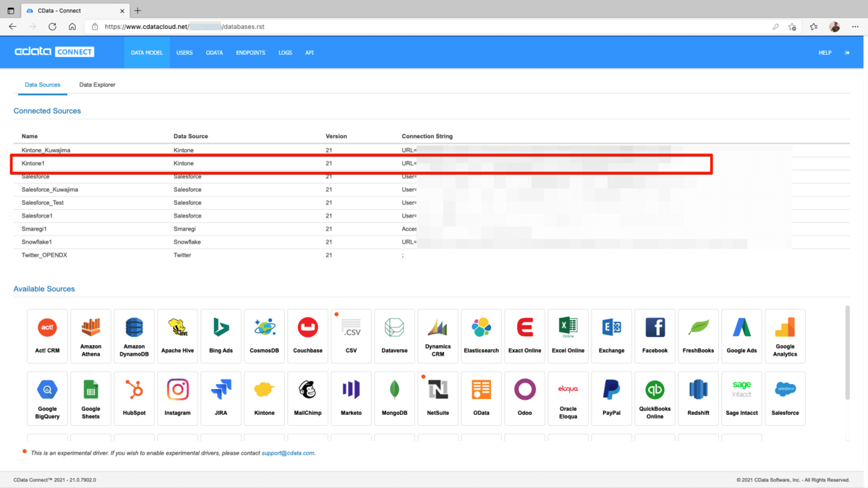868x488 pixels.
Task: Open HELP in the header
Action: click(825, 53)
